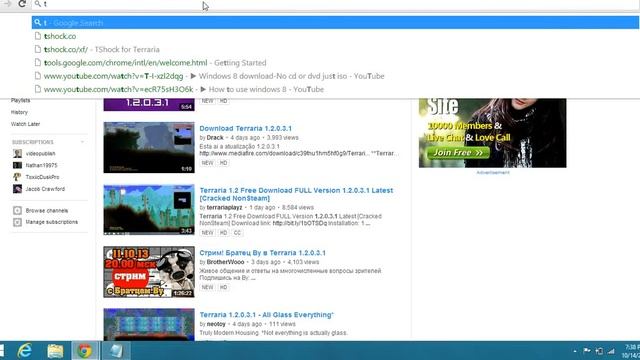Viewport: 640px width, 360px height.
Task: Open the Nathan19975 subscription avatar
Action: pos(17,165)
